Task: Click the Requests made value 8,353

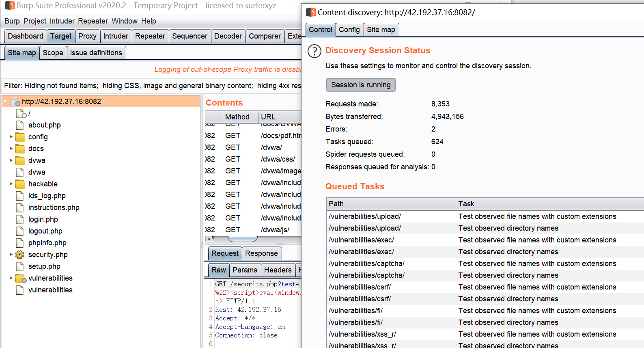Action: click(440, 104)
